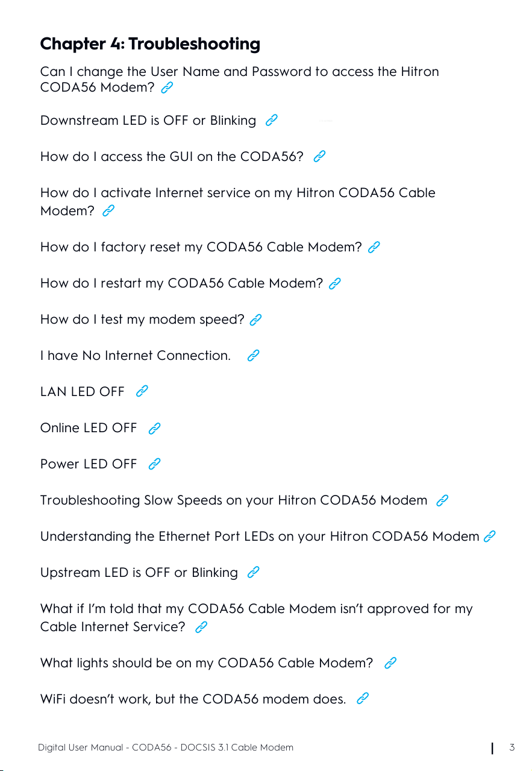Open link icon next to GUI access question
This screenshot has height=771, width=532.
tap(320, 157)
